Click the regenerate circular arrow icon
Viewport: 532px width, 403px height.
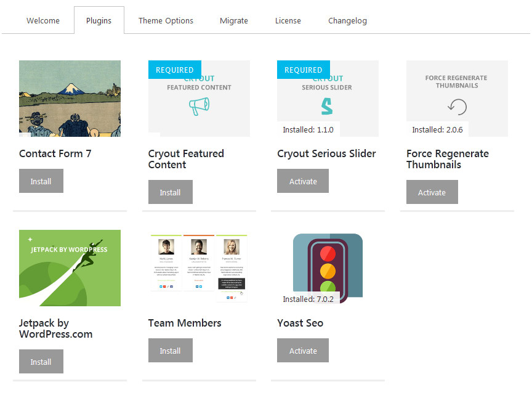pos(457,107)
